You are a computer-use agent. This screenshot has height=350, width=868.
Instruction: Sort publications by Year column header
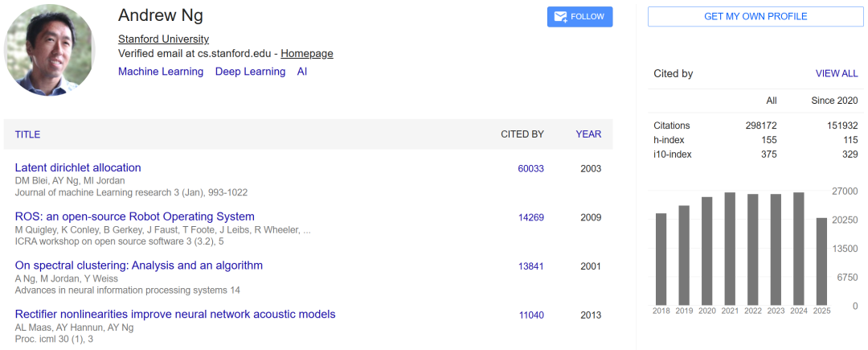588,134
